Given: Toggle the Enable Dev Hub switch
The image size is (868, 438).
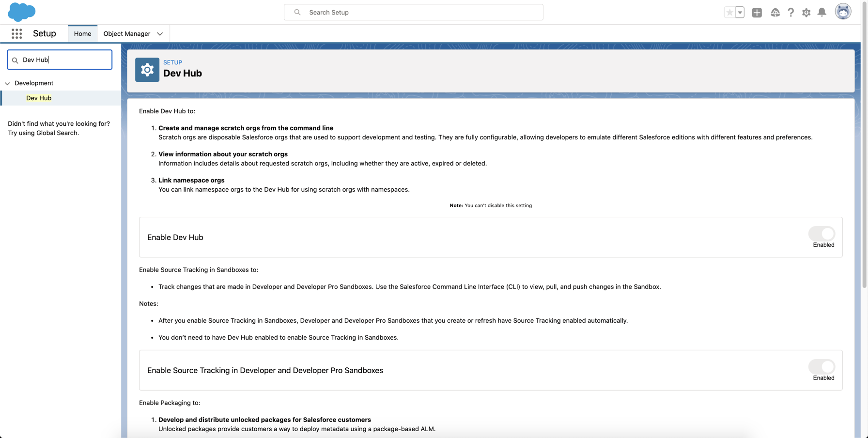Looking at the screenshot, I should tap(821, 233).
